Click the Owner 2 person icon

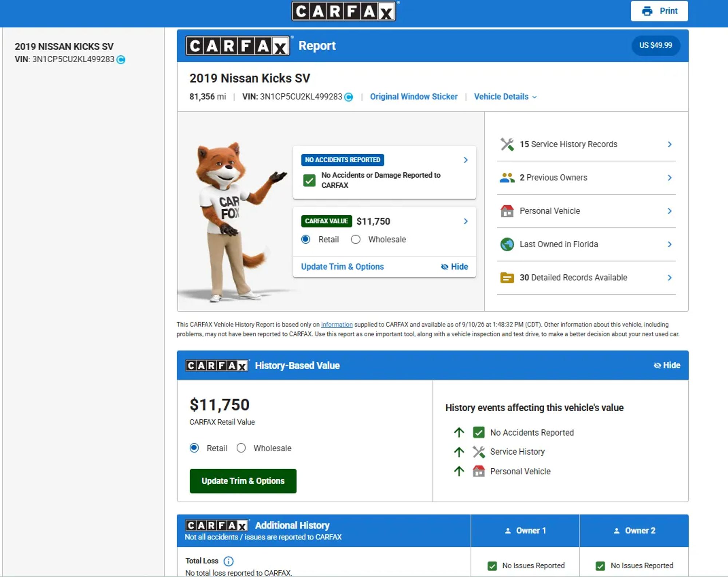click(x=617, y=531)
